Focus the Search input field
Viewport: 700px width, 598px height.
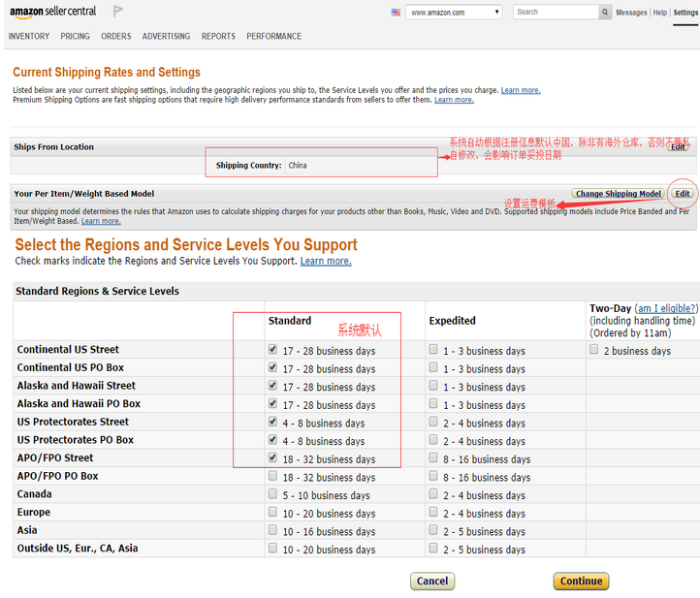coord(556,12)
